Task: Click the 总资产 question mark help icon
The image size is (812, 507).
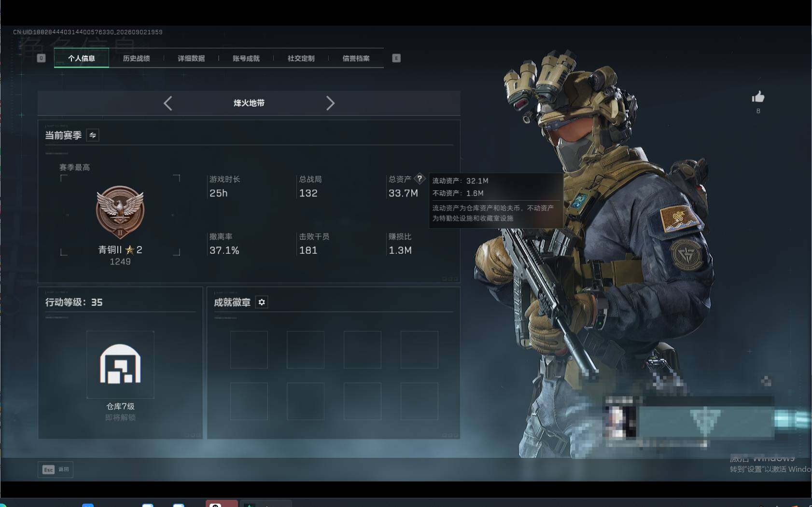Action: click(420, 178)
